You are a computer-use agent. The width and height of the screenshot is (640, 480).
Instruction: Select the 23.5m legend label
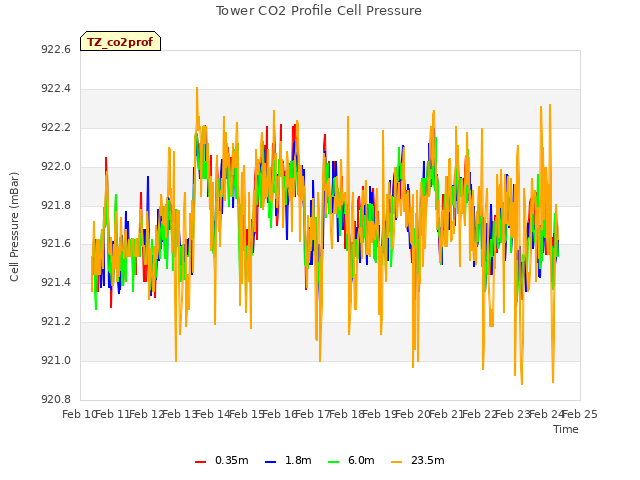[x=427, y=460]
